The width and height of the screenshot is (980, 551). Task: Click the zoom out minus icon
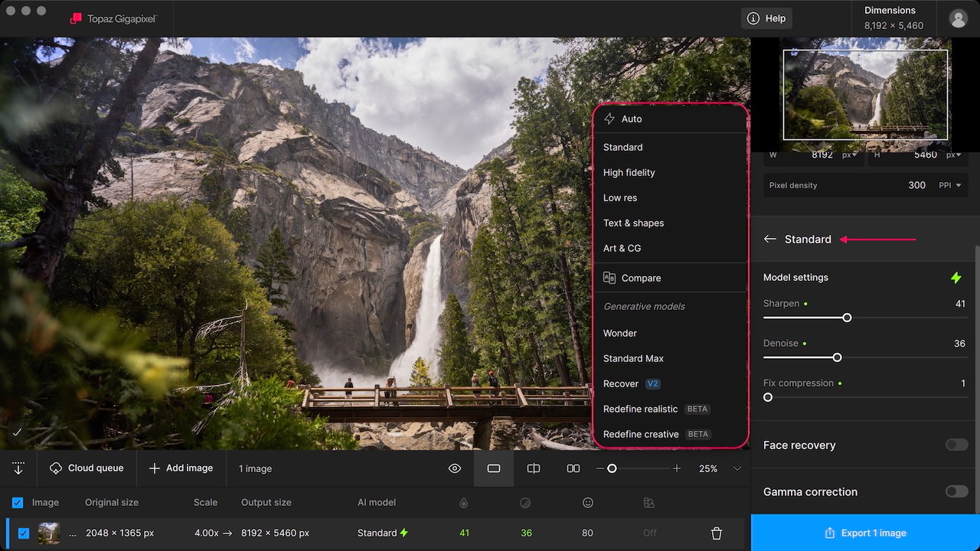(x=600, y=468)
